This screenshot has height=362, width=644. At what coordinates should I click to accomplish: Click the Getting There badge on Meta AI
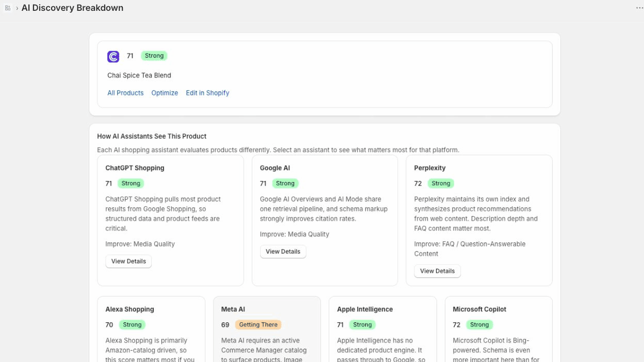(258, 325)
